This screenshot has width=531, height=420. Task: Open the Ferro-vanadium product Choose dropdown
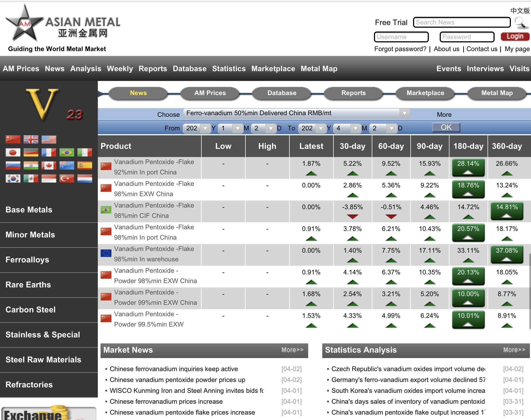click(297, 113)
